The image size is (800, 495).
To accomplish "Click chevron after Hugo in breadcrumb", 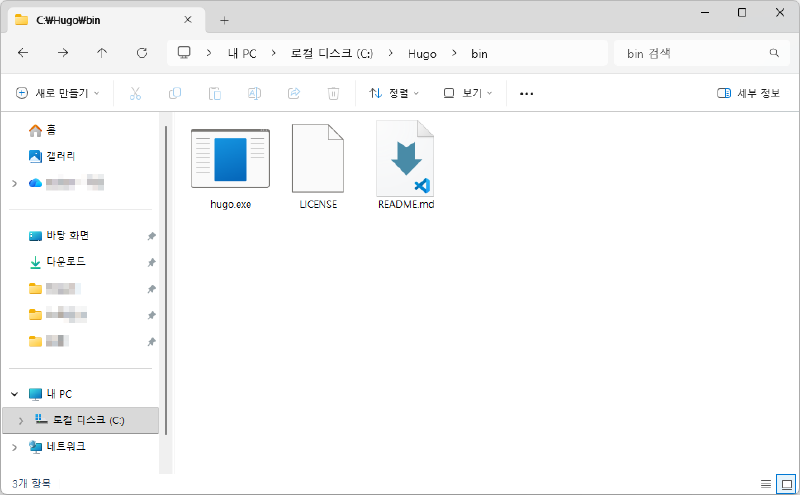I will click(454, 53).
